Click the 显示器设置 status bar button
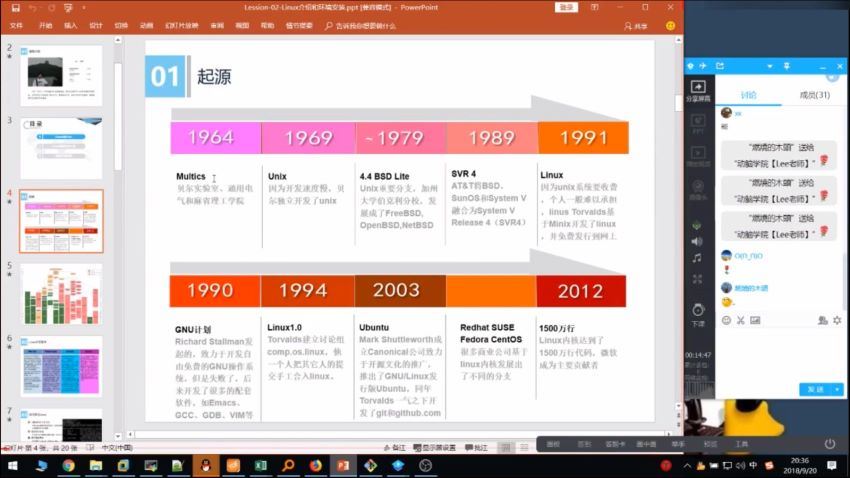The width and height of the screenshot is (850, 478). coord(435,448)
